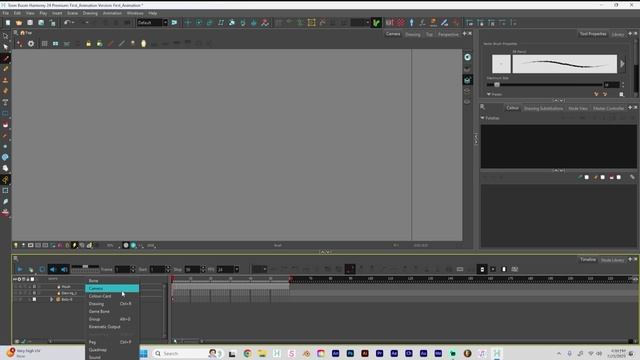This screenshot has height=360, width=640.
Task: Toggle the Mouth layer lock checkbox
Action: [x=34, y=287]
